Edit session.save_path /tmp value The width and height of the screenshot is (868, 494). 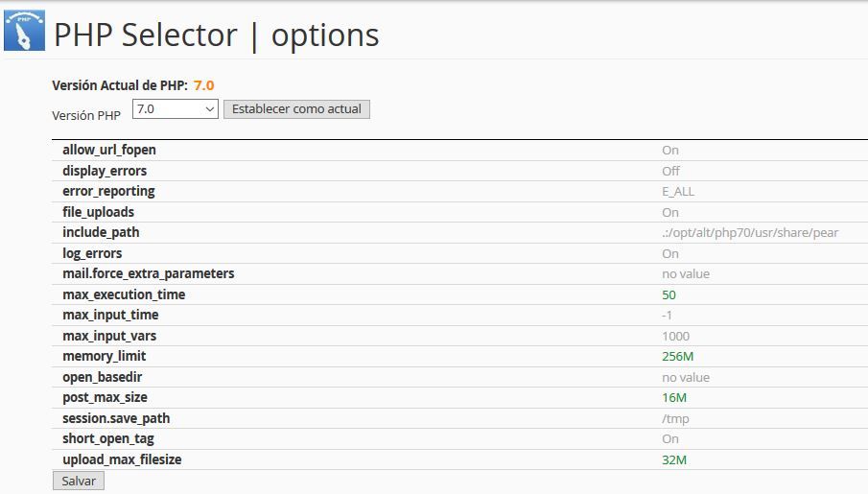[x=675, y=418]
